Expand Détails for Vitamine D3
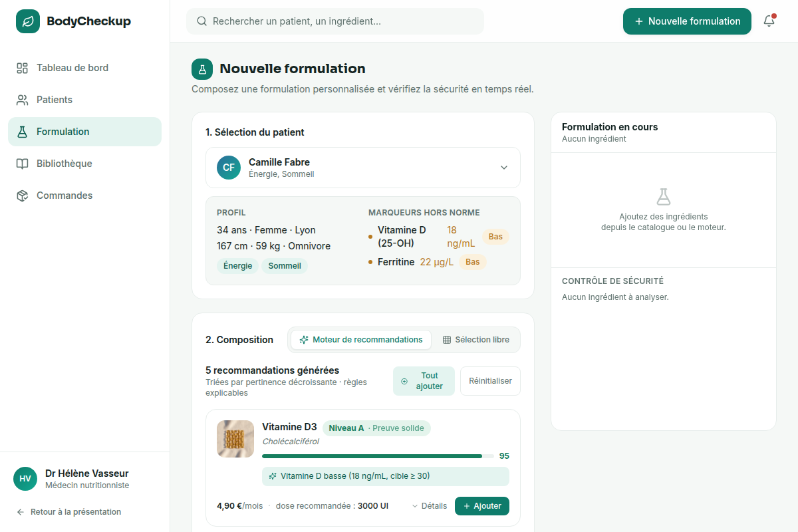The height and width of the screenshot is (532, 798). click(x=430, y=506)
